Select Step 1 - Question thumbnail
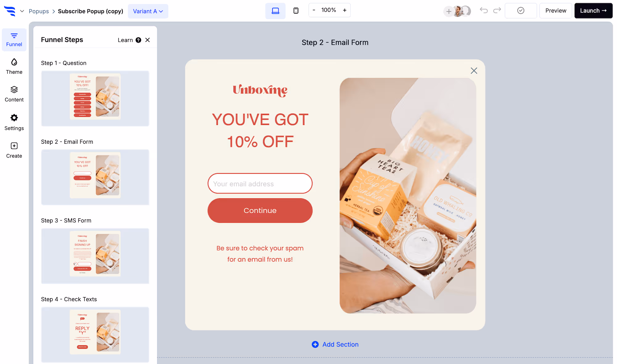617x364 pixels. (95, 98)
